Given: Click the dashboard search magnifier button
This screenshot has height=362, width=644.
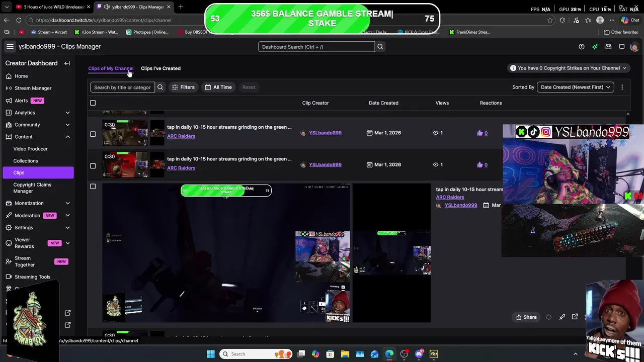Looking at the screenshot, I should 380,47.
